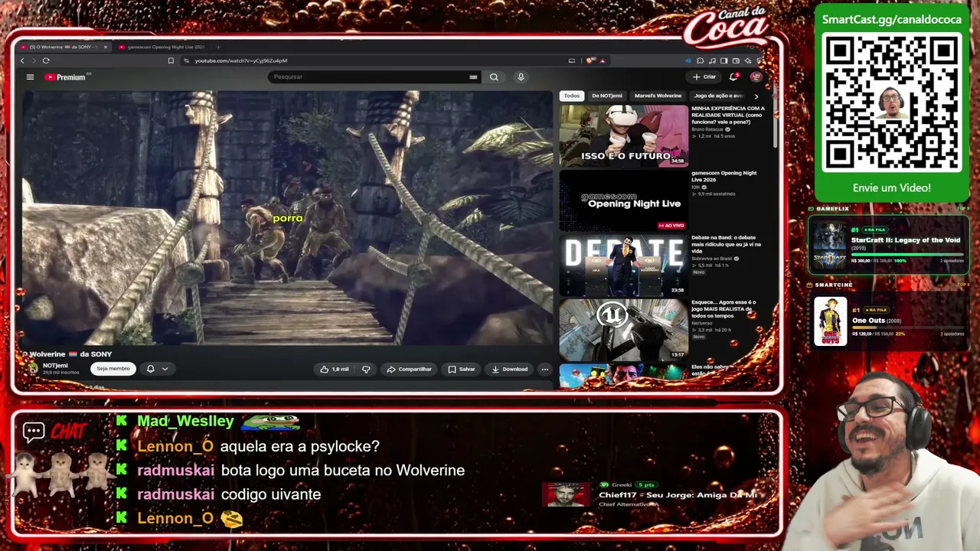Dislike the Wolverine video
Viewport: 980px width, 551px height.
pyautogui.click(x=366, y=369)
